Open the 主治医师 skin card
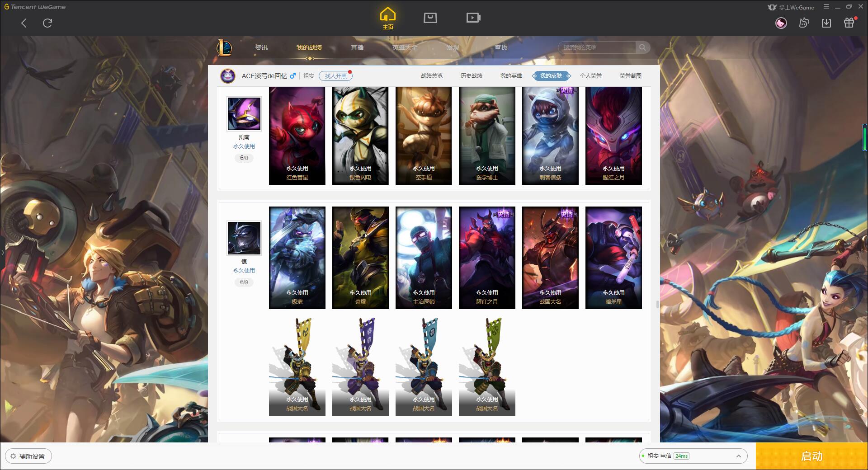The width and height of the screenshot is (868, 470). [x=424, y=258]
